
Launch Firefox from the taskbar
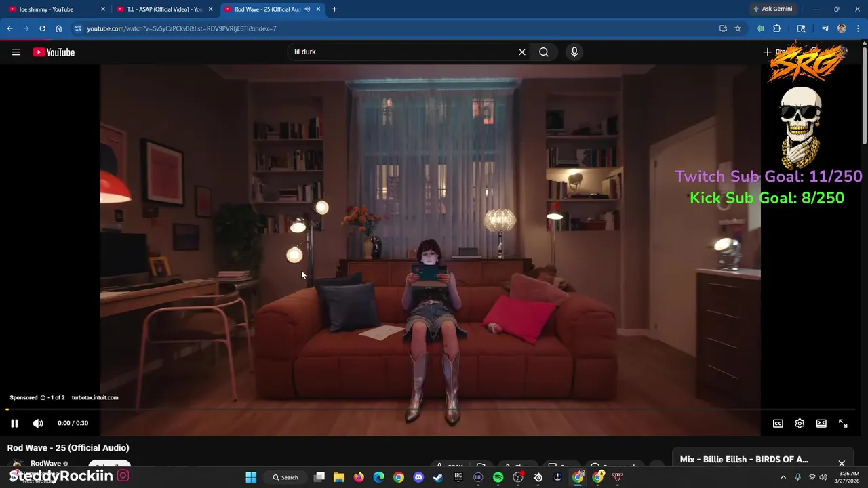(359, 477)
